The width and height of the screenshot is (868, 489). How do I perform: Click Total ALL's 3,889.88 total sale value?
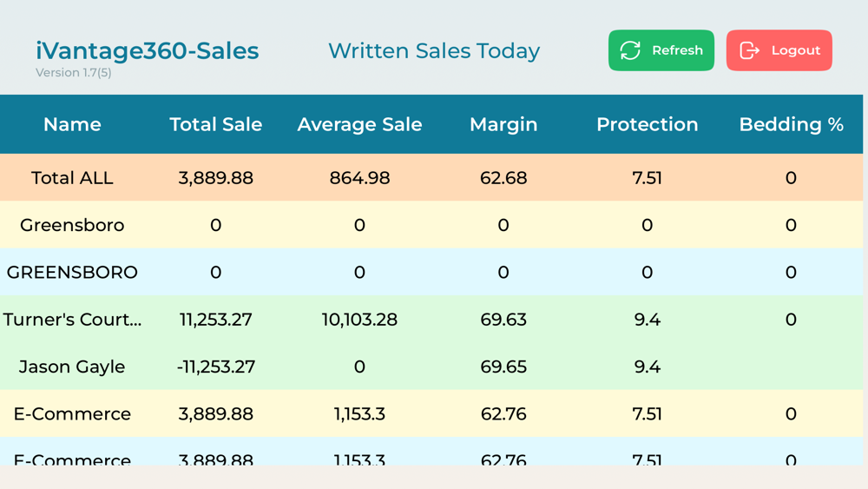(x=215, y=178)
